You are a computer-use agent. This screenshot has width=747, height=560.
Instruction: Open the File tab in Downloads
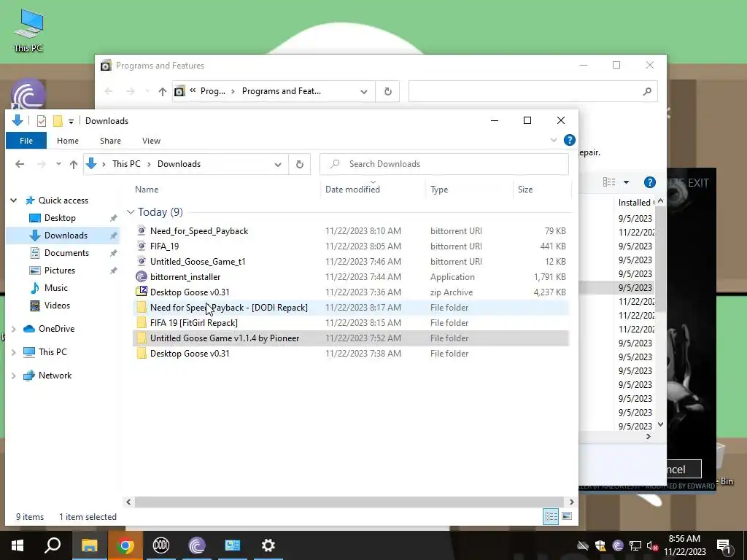click(x=26, y=141)
